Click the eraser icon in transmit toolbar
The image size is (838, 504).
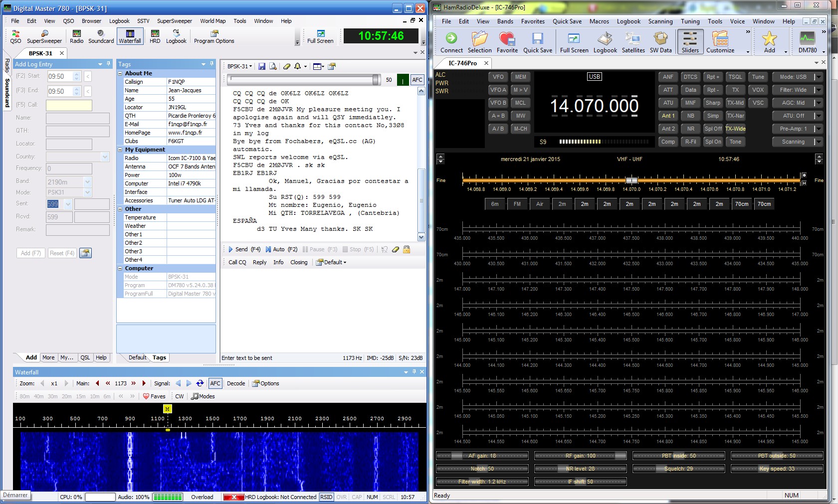click(396, 249)
